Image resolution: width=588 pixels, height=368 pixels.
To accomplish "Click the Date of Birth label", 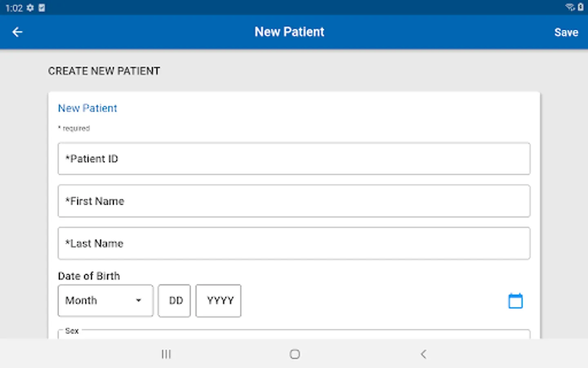I will tap(89, 276).
